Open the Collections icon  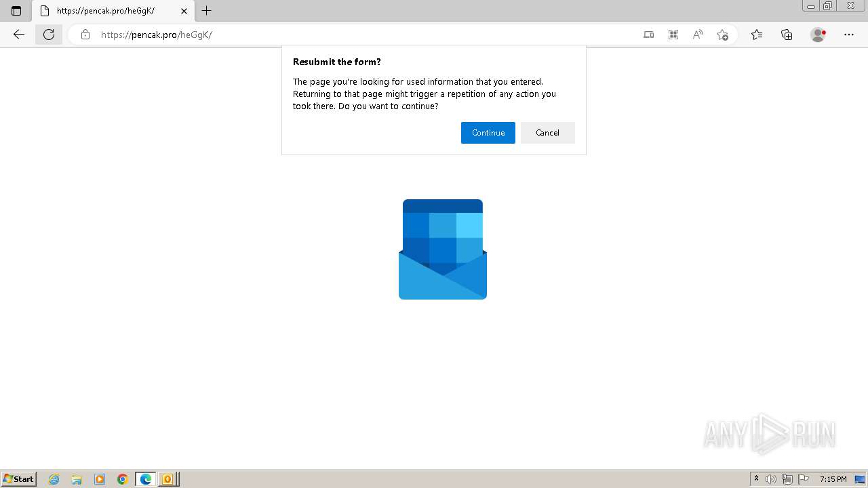(x=787, y=35)
